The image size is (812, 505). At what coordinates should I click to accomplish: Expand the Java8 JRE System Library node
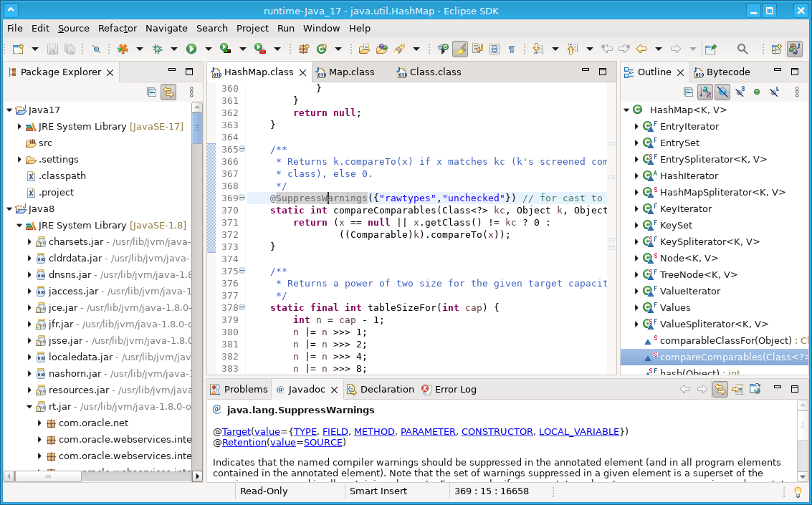[18, 225]
